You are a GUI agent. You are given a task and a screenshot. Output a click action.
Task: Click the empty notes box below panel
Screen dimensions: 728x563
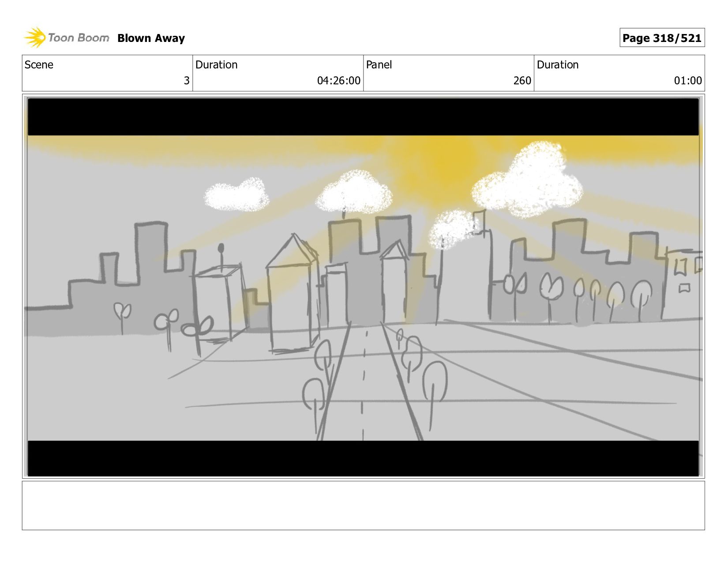363,506
